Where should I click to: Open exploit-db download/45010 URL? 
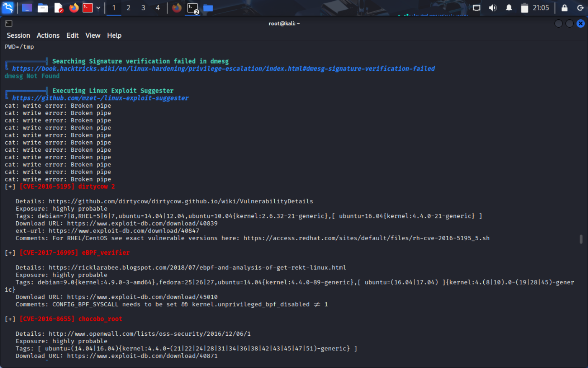[x=142, y=297]
